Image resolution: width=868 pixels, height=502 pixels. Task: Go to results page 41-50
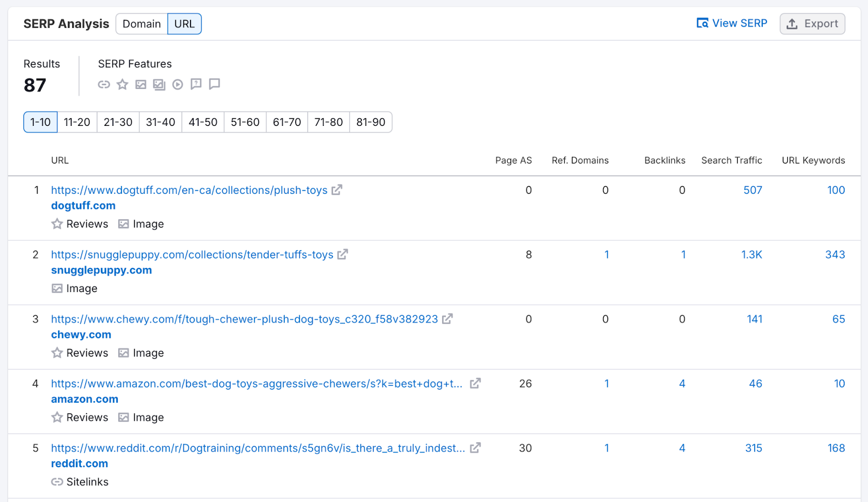(x=203, y=122)
